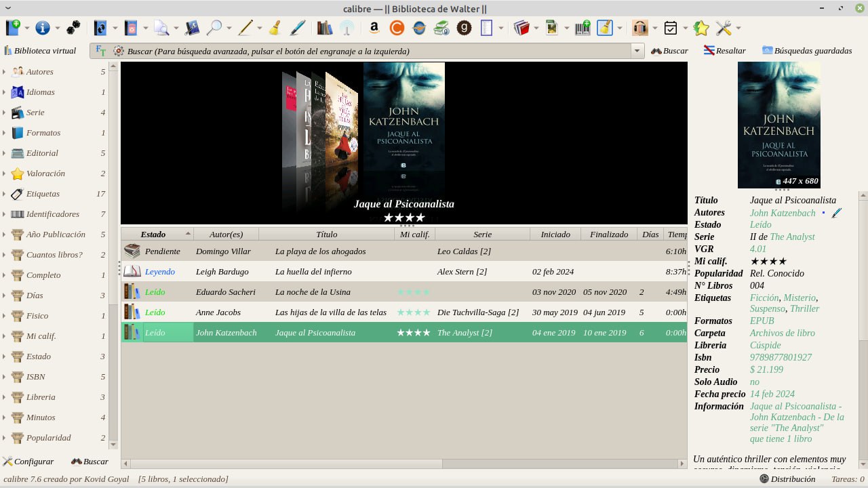The height and width of the screenshot is (488, 868).
Task: Click the red books stack toolbar icon
Action: click(521, 28)
